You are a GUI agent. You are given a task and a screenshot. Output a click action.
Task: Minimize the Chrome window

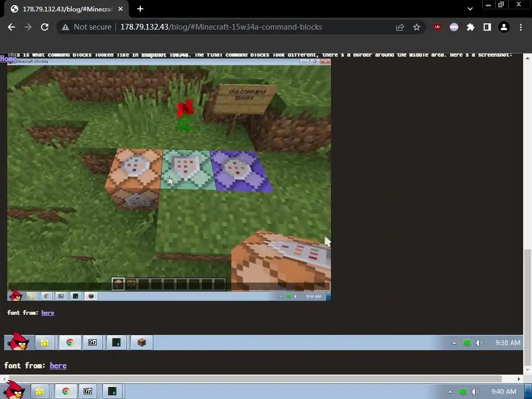pyautogui.click(x=488, y=5)
